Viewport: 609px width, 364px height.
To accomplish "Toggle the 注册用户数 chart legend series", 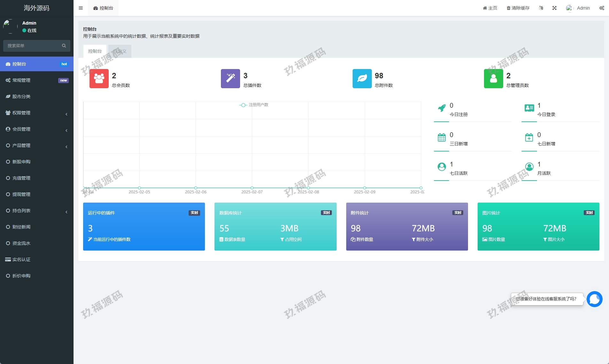I will point(254,105).
